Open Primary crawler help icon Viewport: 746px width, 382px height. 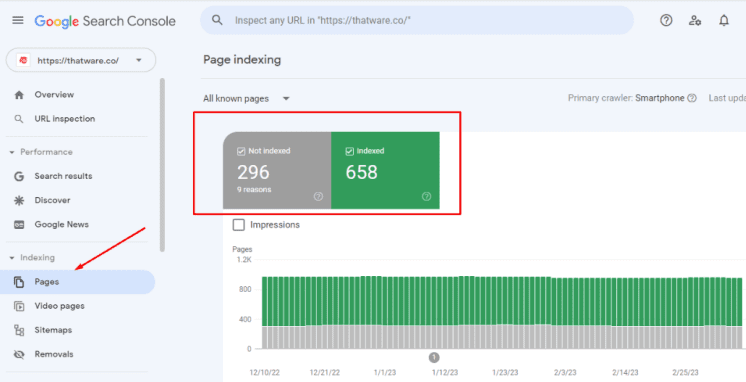point(692,98)
